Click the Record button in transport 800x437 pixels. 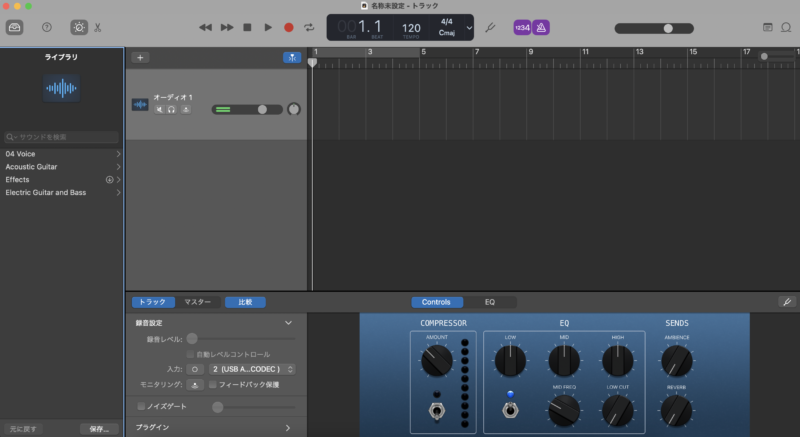(x=288, y=27)
